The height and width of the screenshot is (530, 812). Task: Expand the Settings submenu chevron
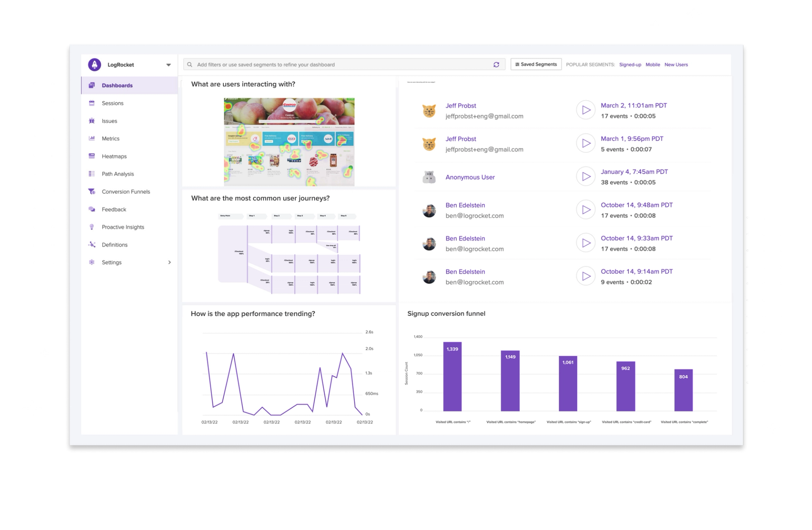click(x=170, y=263)
